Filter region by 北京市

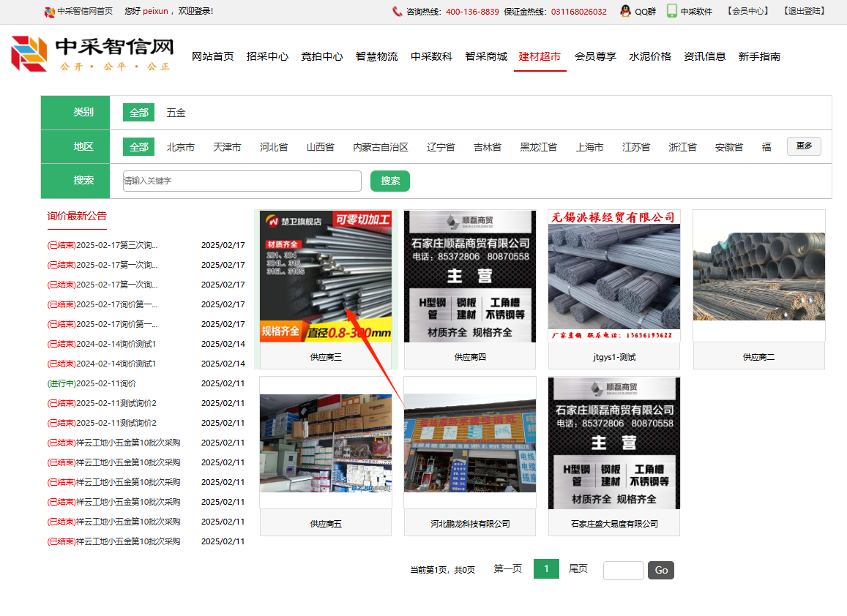[180, 147]
